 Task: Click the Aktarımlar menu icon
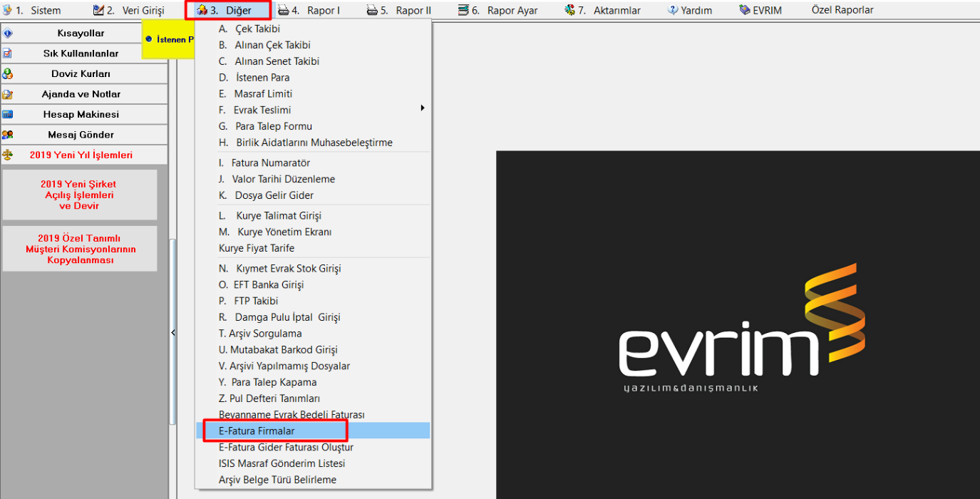tap(569, 10)
